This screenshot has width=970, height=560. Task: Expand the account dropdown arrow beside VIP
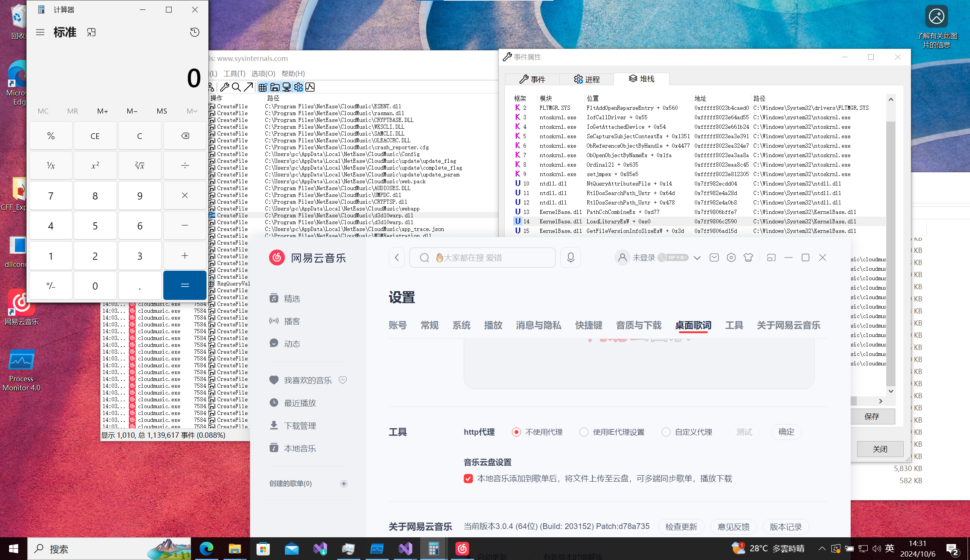[697, 258]
